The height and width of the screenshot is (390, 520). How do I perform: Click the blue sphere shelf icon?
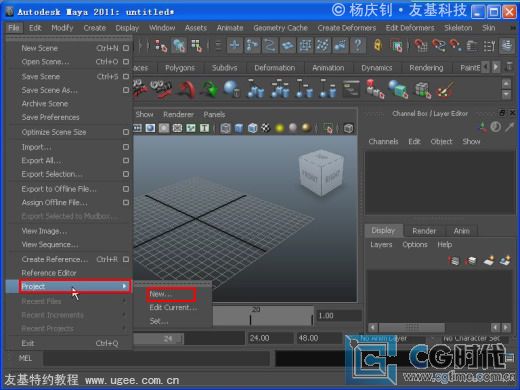pos(231,89)
